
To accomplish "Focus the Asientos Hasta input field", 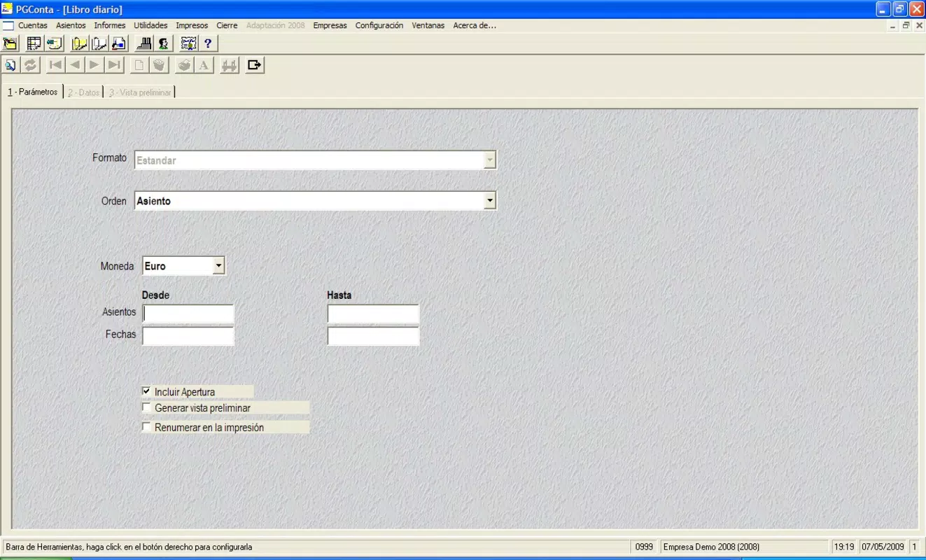I will point(373,314).
